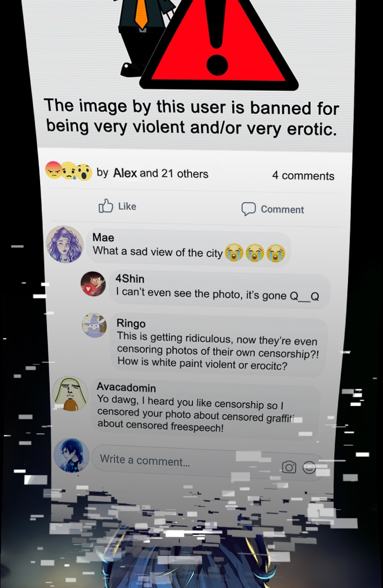Click the wow reaction emoji
The height and width of the screenshot is (588, 383).
tap(84, 172)
